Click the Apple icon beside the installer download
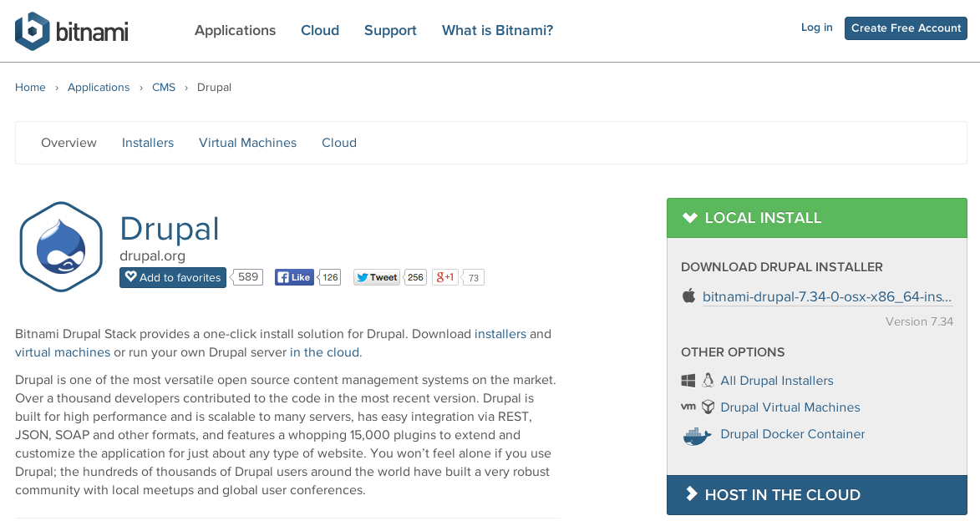This screenshot has width=980, height=526. (688, 296)
